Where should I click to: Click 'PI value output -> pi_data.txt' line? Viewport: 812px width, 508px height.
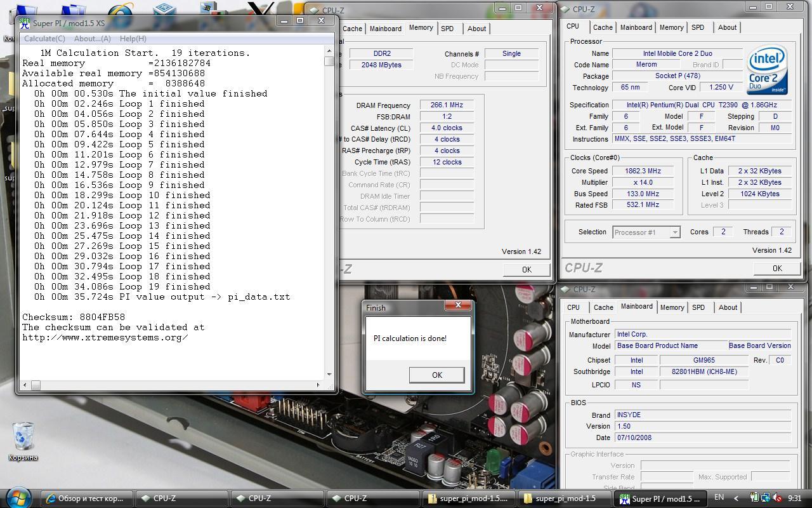coord(162,297)
